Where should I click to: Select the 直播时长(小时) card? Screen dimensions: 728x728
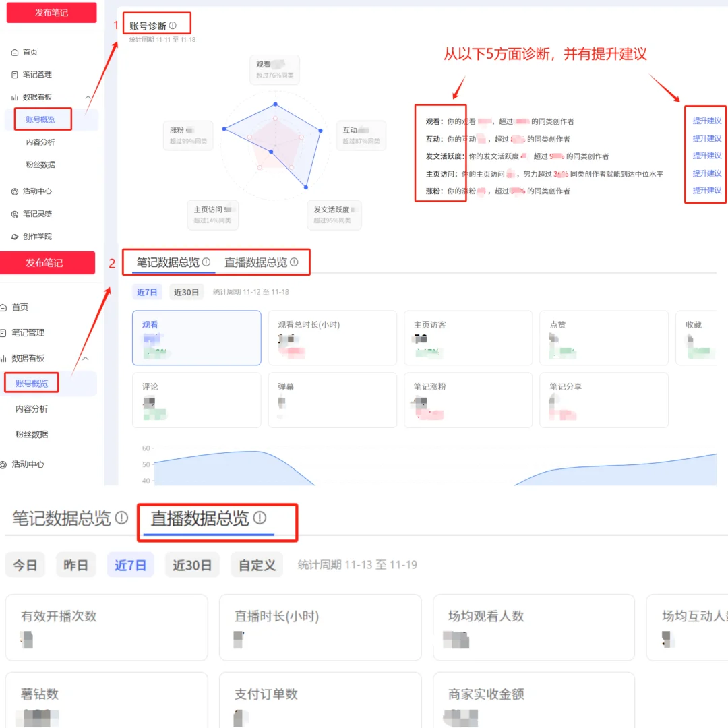(x=320, y=628)
